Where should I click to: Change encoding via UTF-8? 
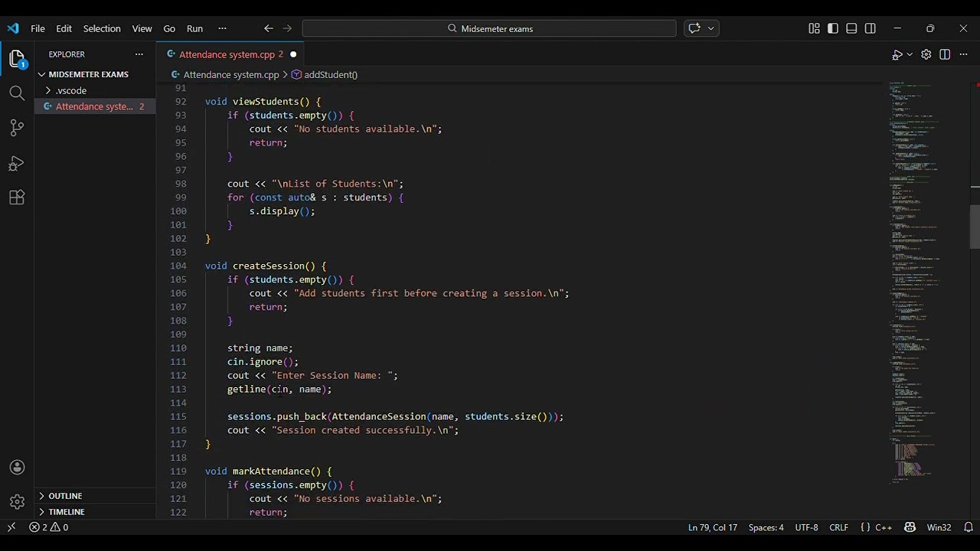coord(806,527)
